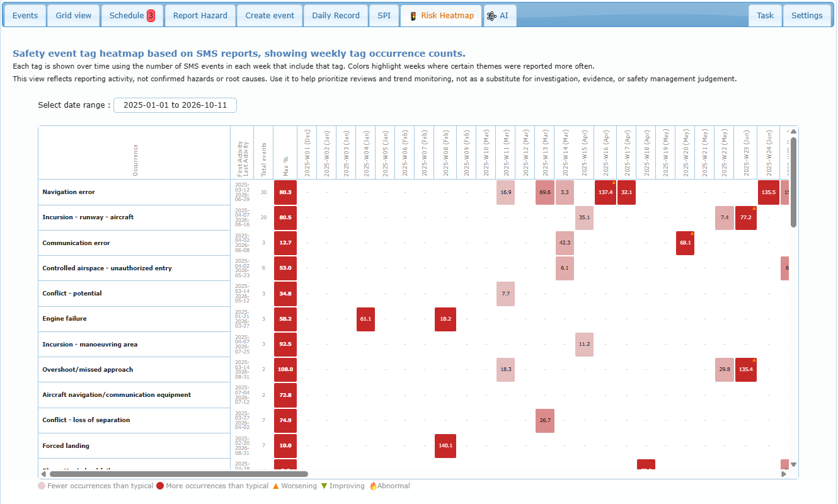838x504 pixels.
Task: Click the orange Worsening triangle in the legend
Action: coord(275,486)
